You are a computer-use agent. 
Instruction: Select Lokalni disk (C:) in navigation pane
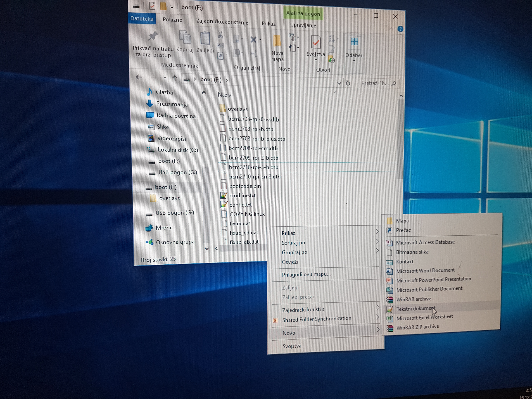pyautogui.click(x=177, y=150)
